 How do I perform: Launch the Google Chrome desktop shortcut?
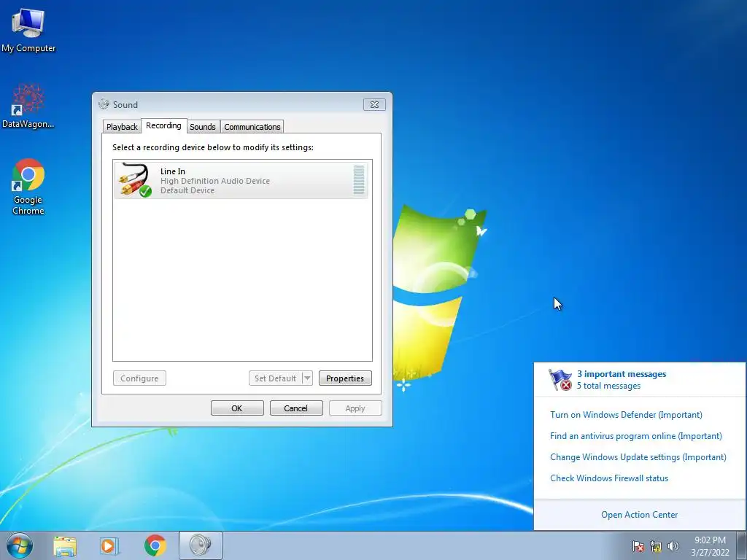(28, 186)
